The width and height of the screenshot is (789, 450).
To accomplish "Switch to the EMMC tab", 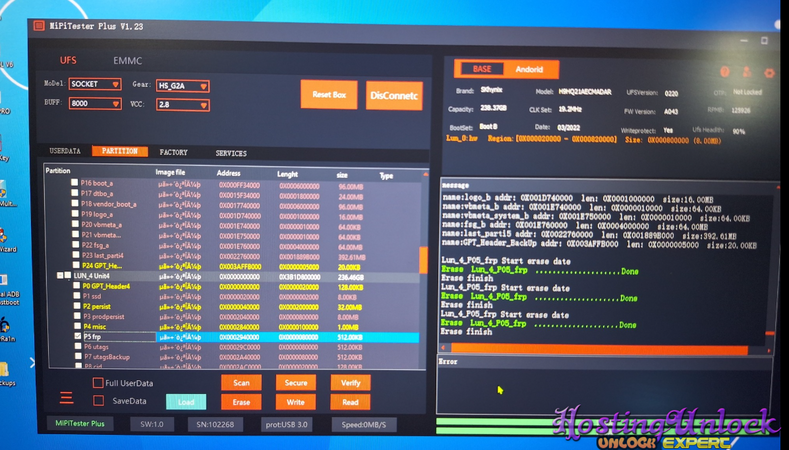I will pos(127,62).
